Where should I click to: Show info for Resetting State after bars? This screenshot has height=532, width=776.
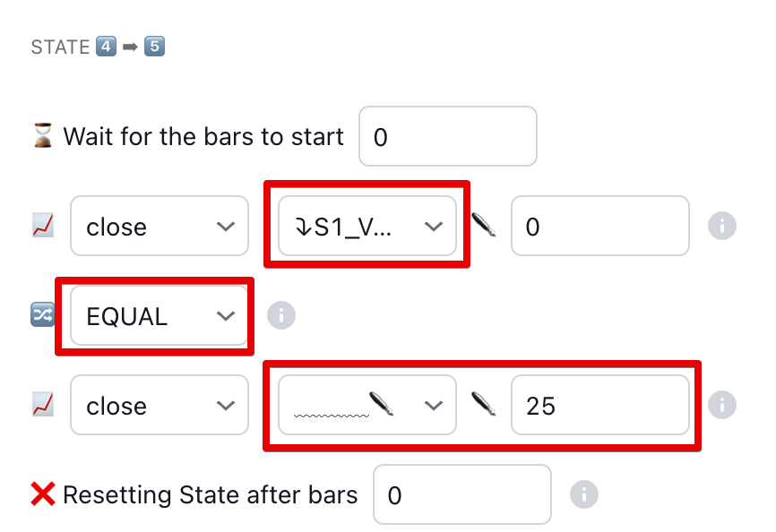(583, 494)
